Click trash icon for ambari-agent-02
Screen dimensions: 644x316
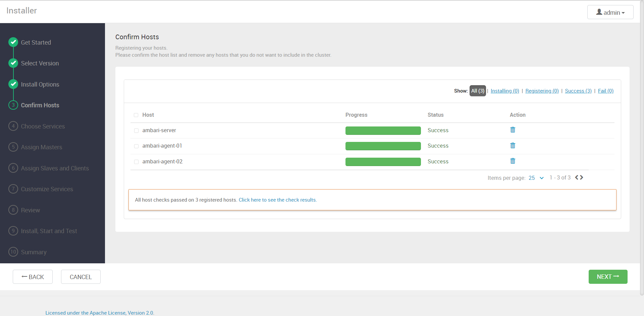[x=513, y=161]
